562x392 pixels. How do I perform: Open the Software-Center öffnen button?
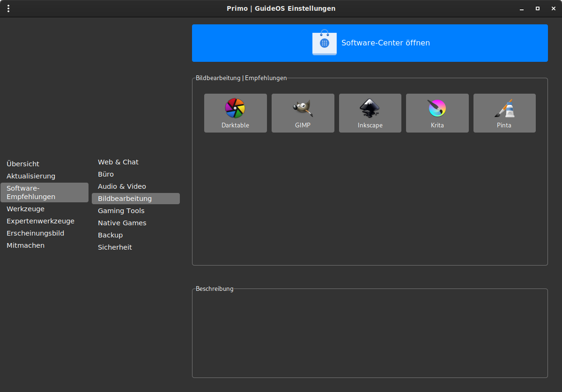370,43
